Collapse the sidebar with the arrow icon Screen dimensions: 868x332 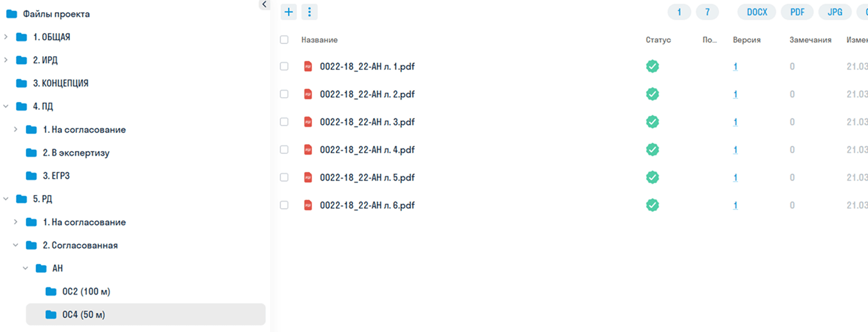pos(264,4)
